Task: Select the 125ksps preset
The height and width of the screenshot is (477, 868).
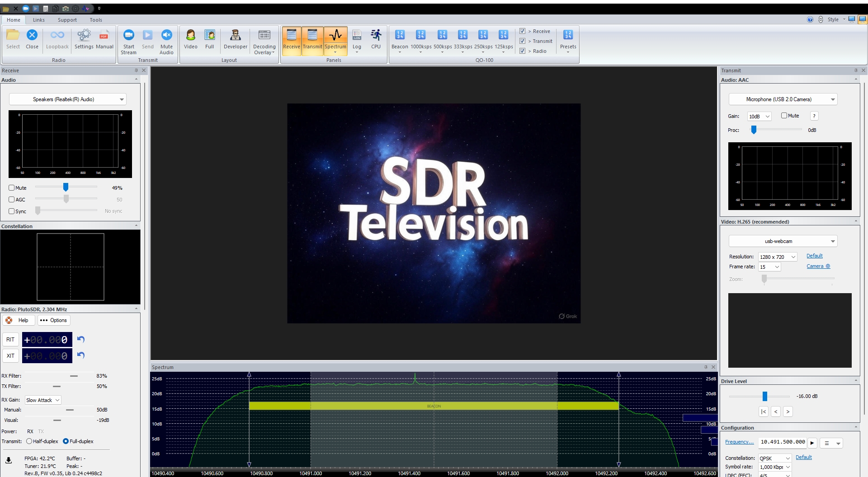Action: click(x=504, y=41)
